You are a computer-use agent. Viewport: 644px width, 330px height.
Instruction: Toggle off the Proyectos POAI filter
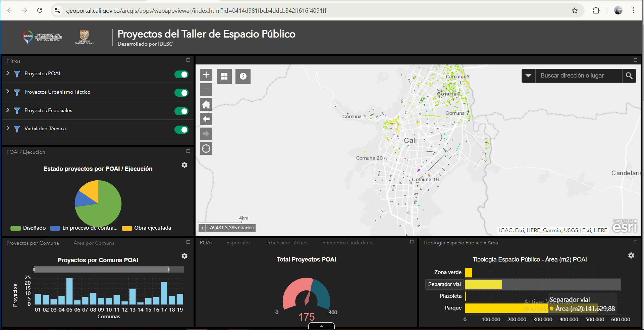click(181, 75)
